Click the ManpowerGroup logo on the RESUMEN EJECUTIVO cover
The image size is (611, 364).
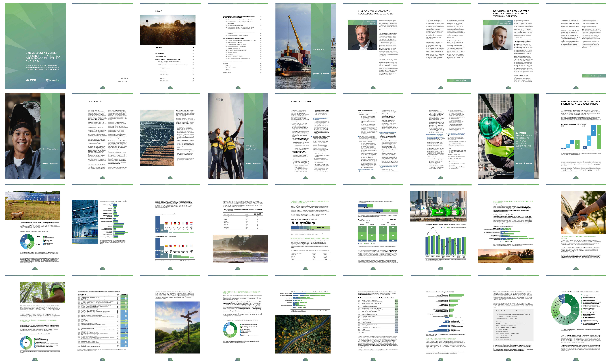[257, 164]
